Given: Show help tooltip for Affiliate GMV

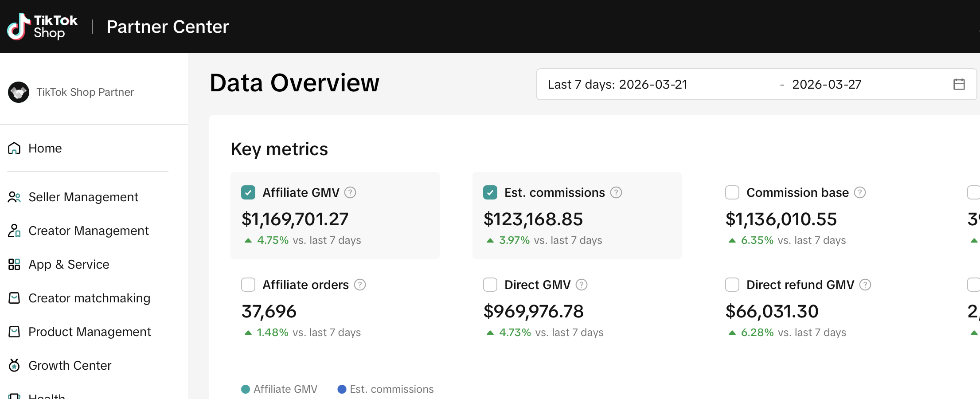Looking at the screenshot, I should click(x=350, y=192).
